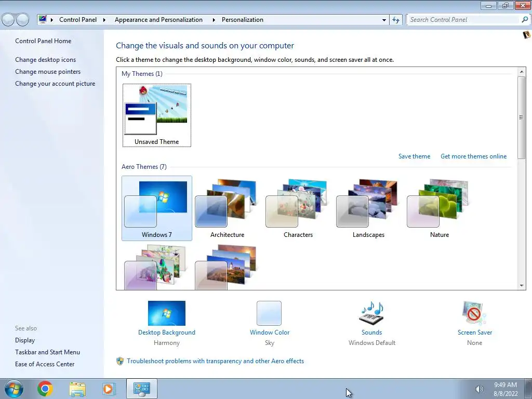532x399 pixels.
Task: Click the address bar refresh button
Action: 395,20
